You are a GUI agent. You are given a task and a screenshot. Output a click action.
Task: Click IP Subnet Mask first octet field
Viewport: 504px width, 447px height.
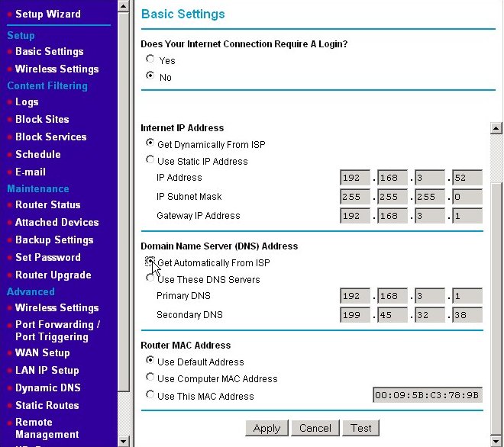point(355,197)
